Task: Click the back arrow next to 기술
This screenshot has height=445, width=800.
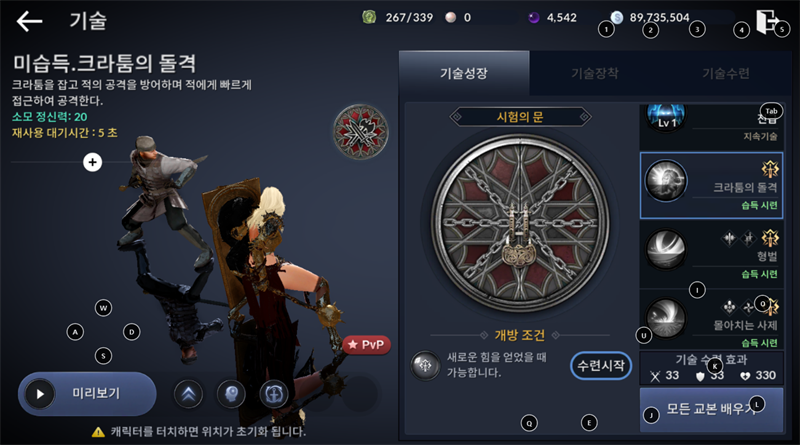Action: (x=29, y=21)
